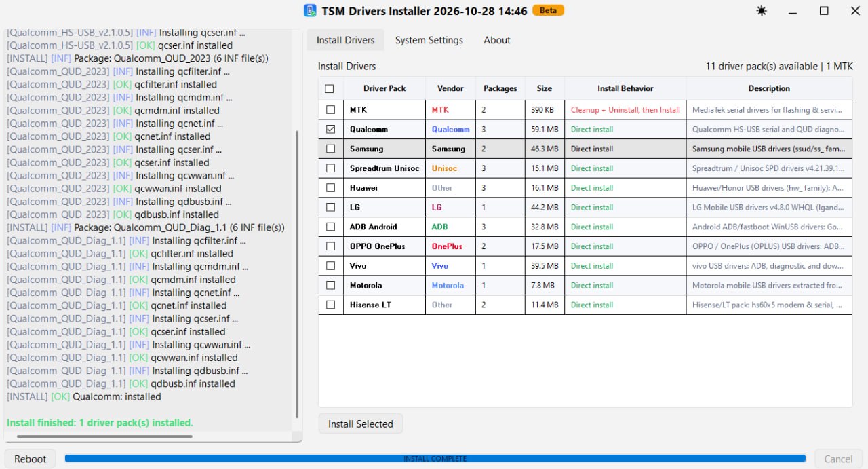The width and height of the screenshot is (868, 469).
Task: Click the '[INSTALL] [OK] Qualcomm: installed' log line
Action: click(84, 396)
